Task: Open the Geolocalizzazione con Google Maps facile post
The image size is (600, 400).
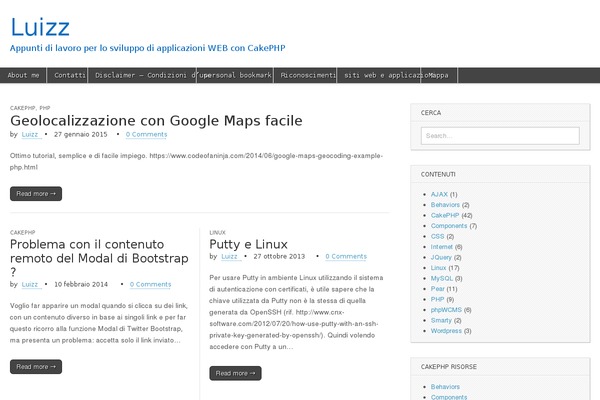Action: coord(156,121)
